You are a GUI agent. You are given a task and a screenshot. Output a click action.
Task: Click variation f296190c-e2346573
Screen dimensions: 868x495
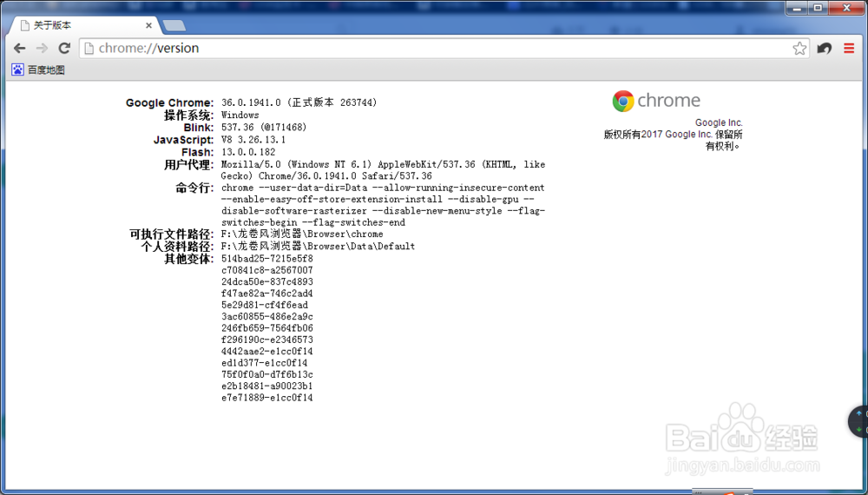coord(266,340)
